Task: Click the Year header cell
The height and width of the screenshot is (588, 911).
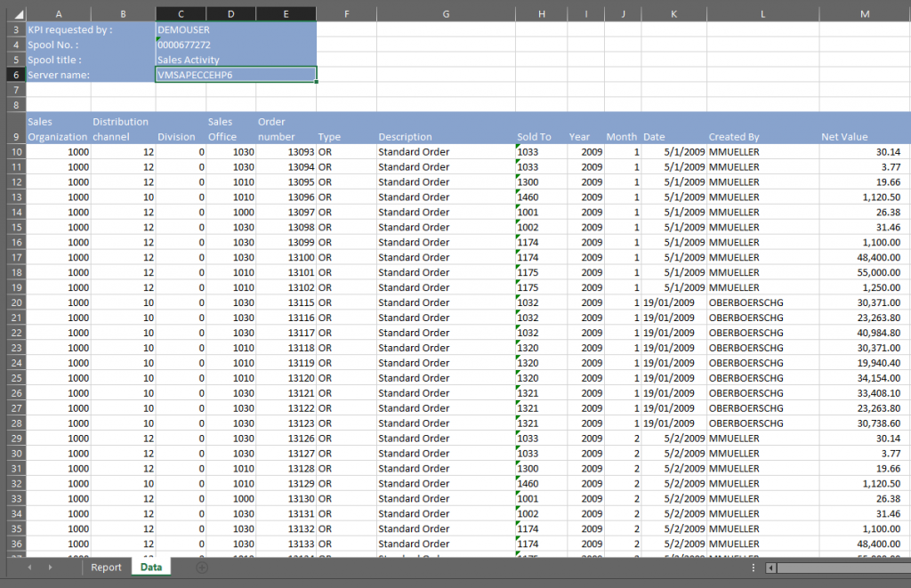Action: [x=585, y=129]
